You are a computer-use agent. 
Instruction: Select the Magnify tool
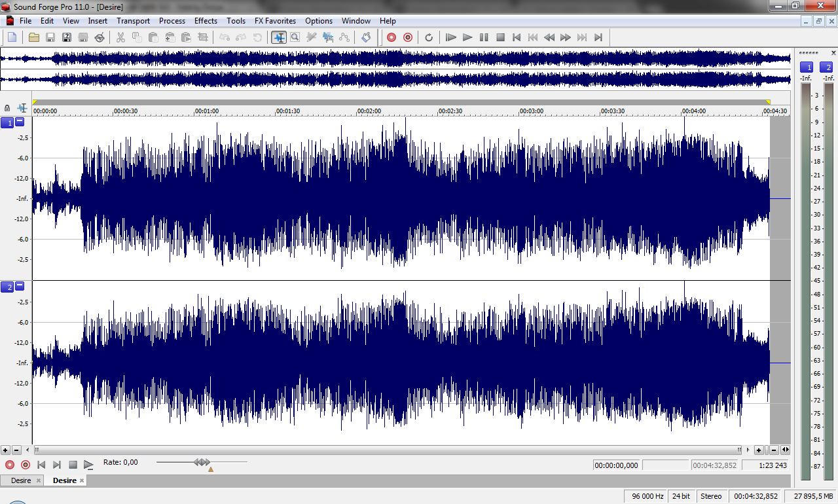coord(295,37)
